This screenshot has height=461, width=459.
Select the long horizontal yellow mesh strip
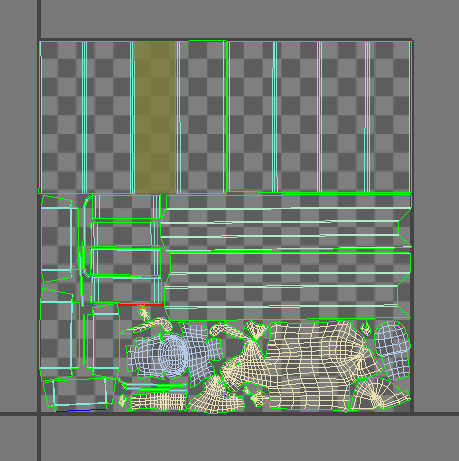pyautogui.click(x=157, y=402)
